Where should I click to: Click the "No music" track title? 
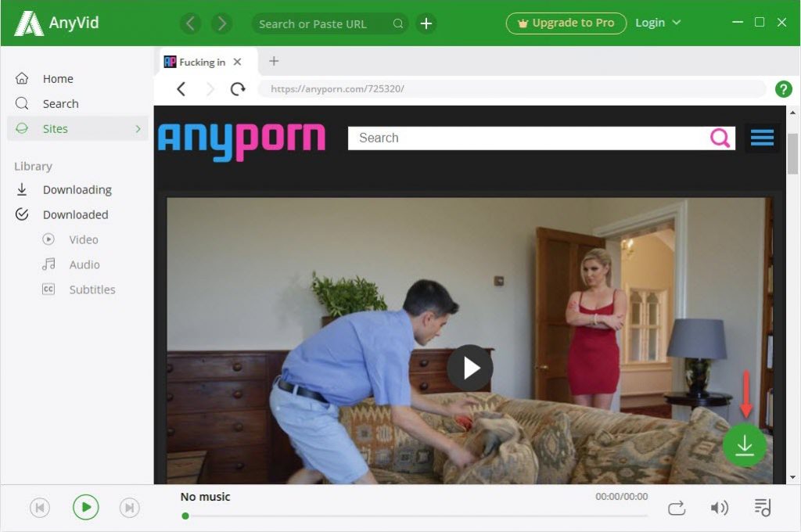205,497
